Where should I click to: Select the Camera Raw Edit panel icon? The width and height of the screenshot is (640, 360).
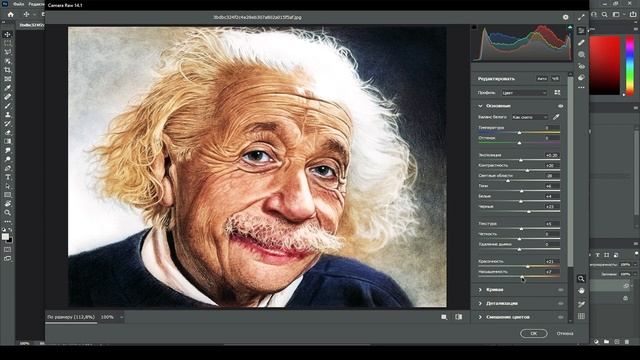coord(581,31)
